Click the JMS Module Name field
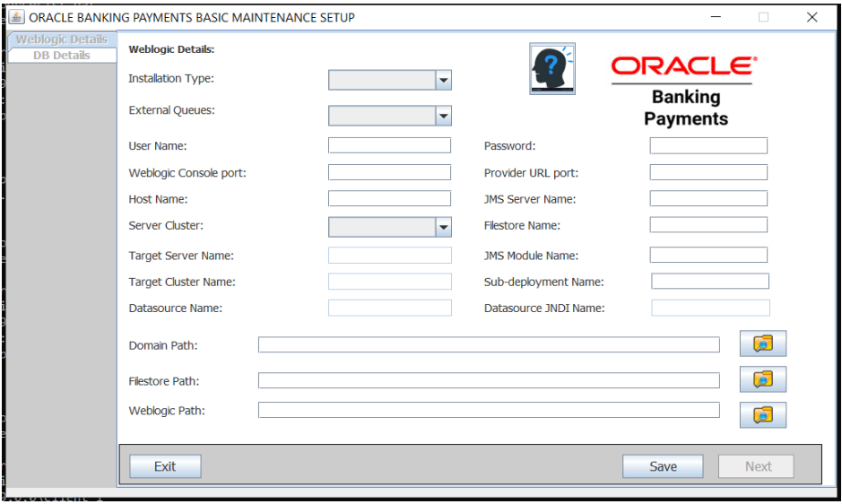The image size is (842, 504). [x=708, y=255]
